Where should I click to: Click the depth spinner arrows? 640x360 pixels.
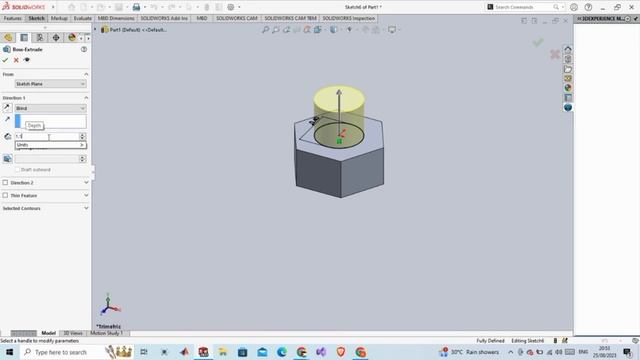(x=82, y=136)
